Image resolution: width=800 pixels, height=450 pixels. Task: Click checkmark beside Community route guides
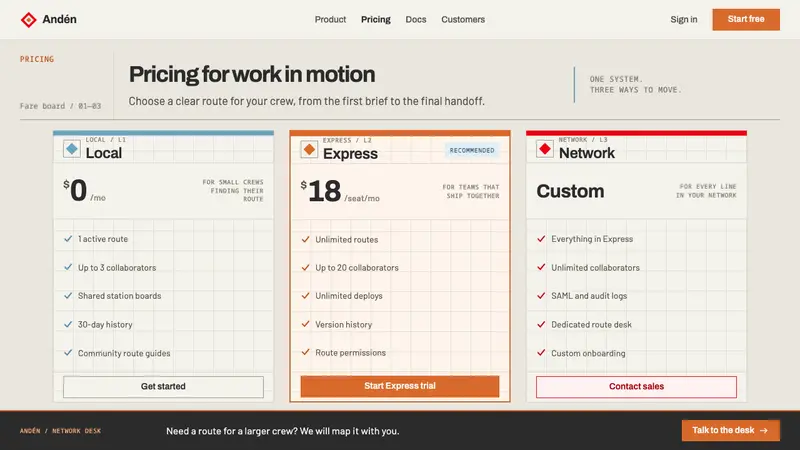68,353
